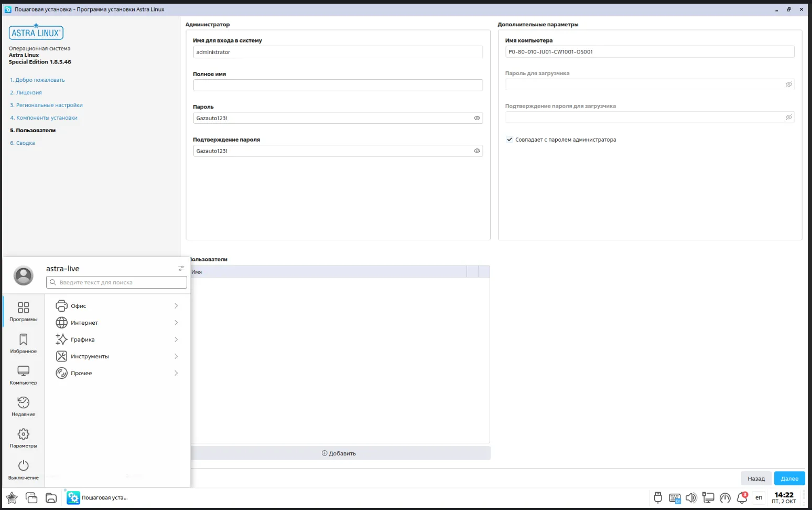Uncheck Совпадает с паролем администратора

tap(509, 140)
